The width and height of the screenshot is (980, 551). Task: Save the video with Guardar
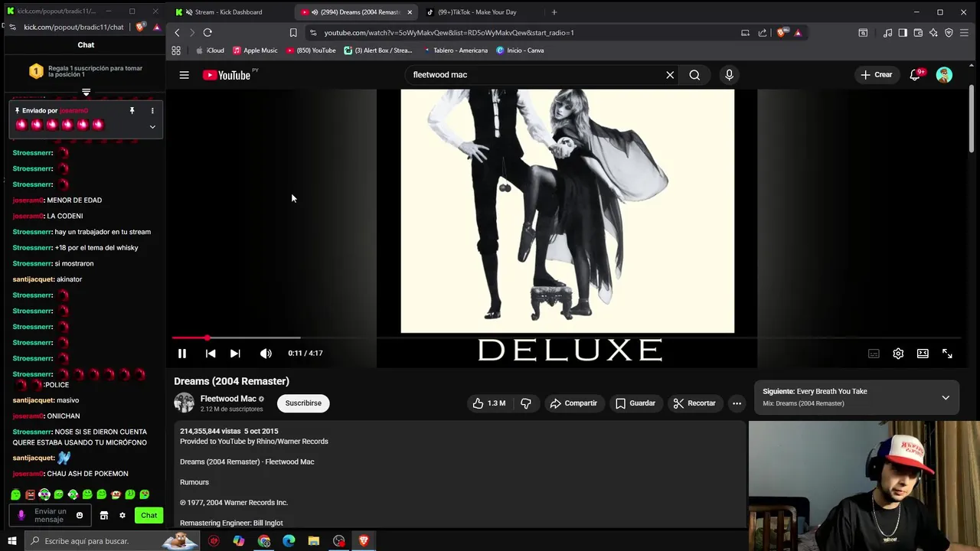(635, 403)
